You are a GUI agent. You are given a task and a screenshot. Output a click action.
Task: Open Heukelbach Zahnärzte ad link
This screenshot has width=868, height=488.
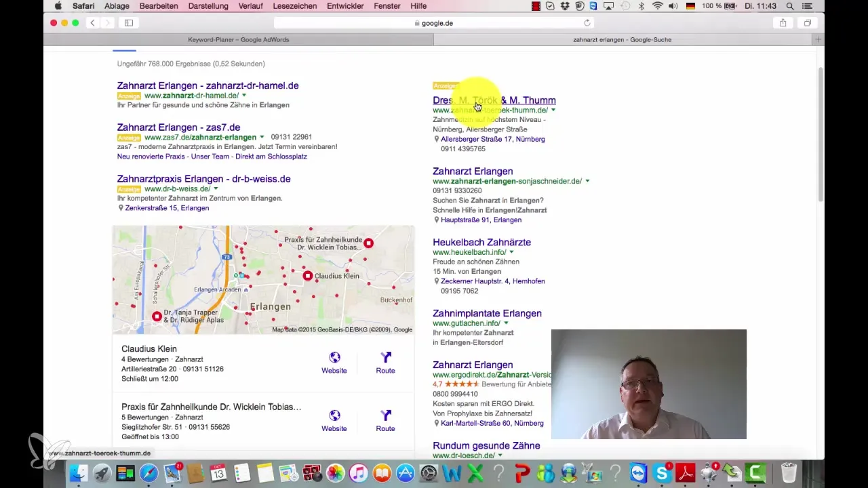pyautogui.click(x=481, y=242)
